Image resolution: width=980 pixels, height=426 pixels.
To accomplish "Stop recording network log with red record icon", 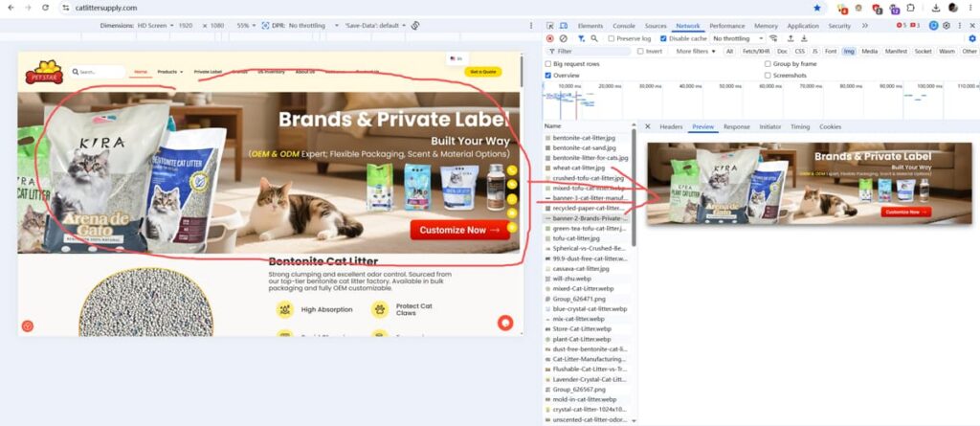I will 550,38.
